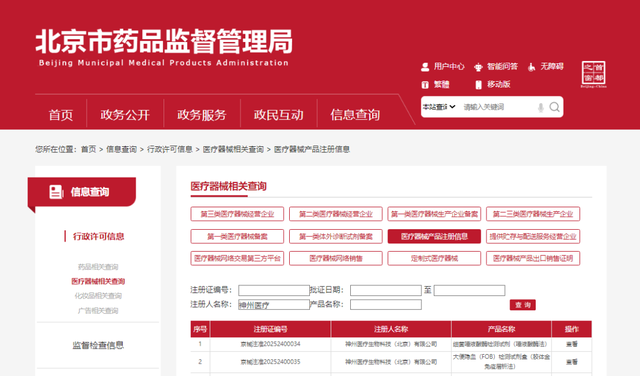Focus the 批证日期 start date field
The width and height of the screenshot is (640, 376).
(386, 290)
